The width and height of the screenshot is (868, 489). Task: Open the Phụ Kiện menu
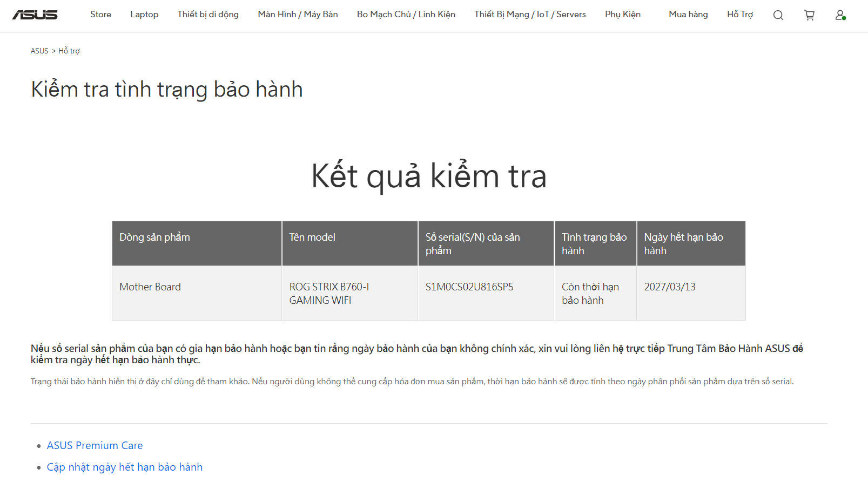[623, 15]
